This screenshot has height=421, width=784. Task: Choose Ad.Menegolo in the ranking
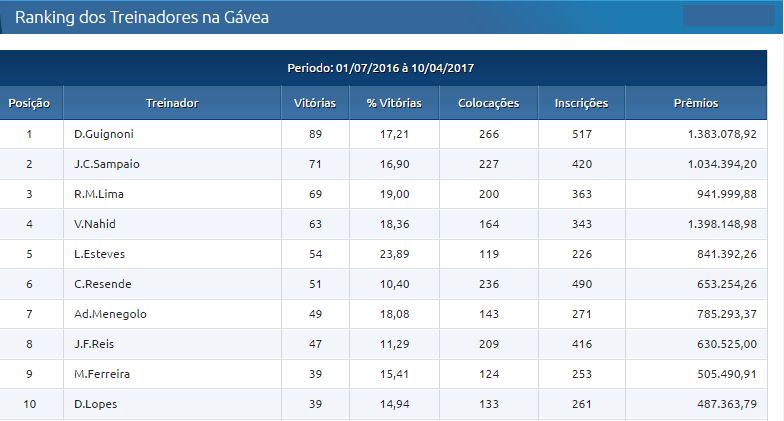110,314
